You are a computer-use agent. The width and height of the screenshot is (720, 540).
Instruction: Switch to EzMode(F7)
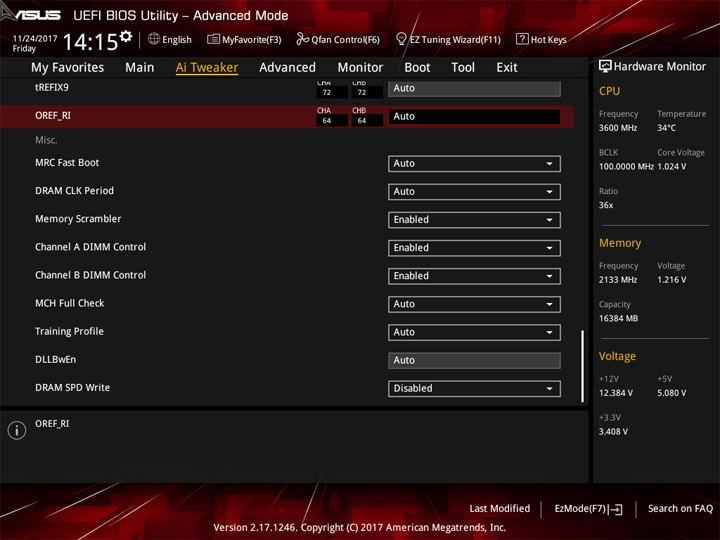[x=588, y=509]
